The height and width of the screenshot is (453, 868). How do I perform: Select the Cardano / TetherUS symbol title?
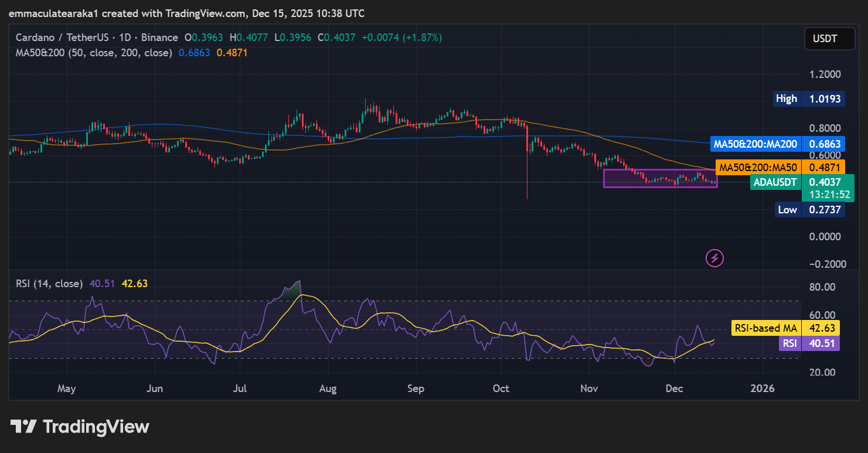point(97,38)
